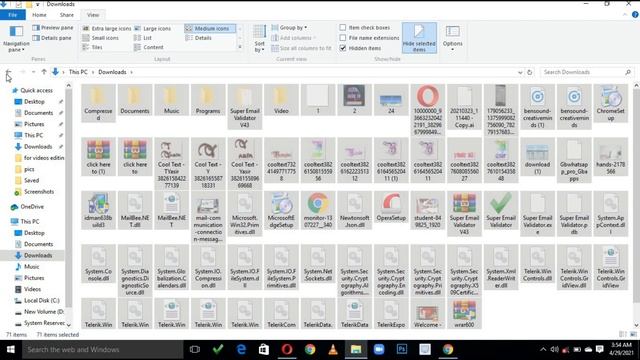Select Music under This PC
Image resolution: width=640 pixels, height=360 pixels.
[31, 267]
